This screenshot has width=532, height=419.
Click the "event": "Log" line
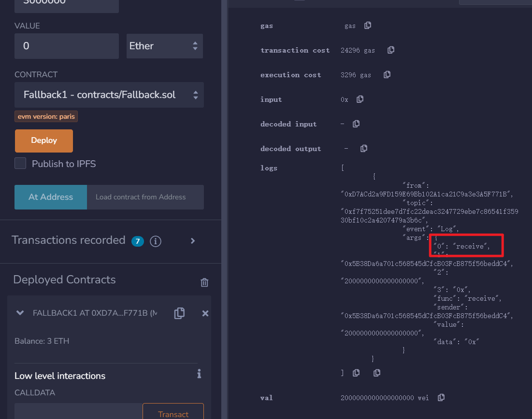[x=430, y=229]
